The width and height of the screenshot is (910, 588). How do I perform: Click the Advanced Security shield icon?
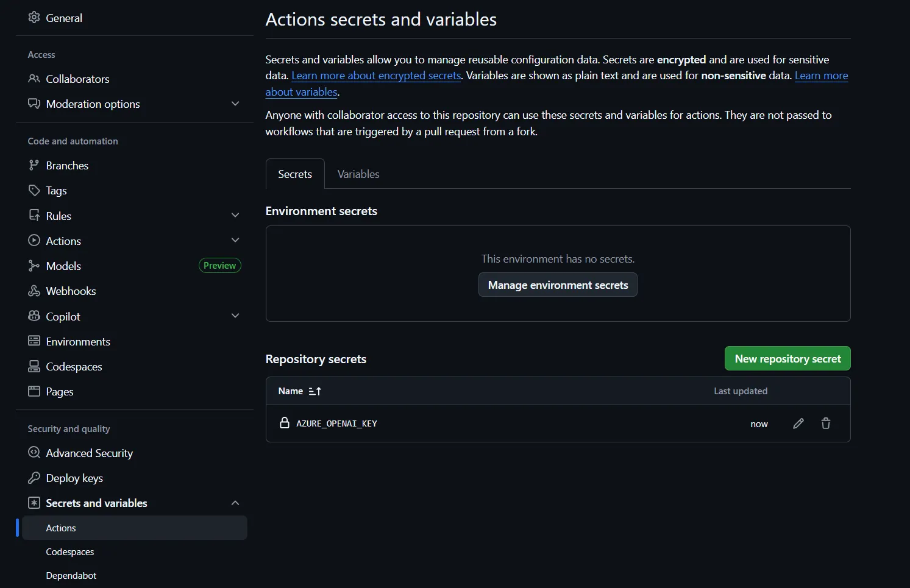[34, 453]
